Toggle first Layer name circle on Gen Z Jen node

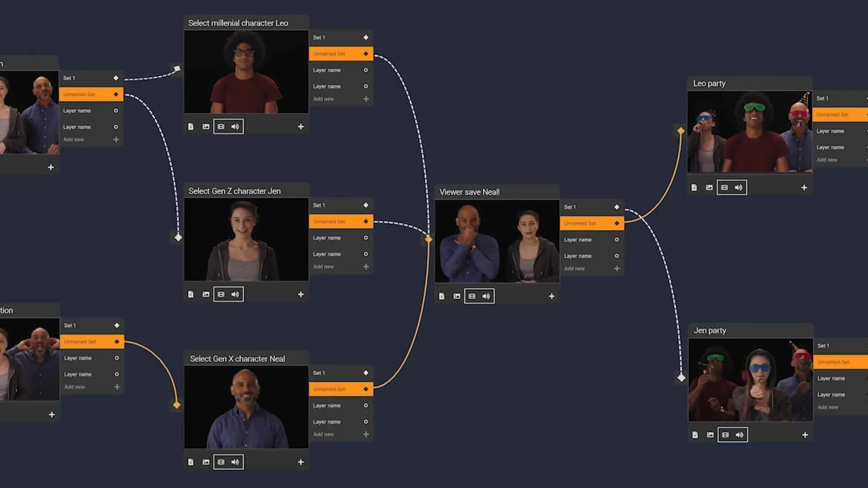(x=366, y=238)
